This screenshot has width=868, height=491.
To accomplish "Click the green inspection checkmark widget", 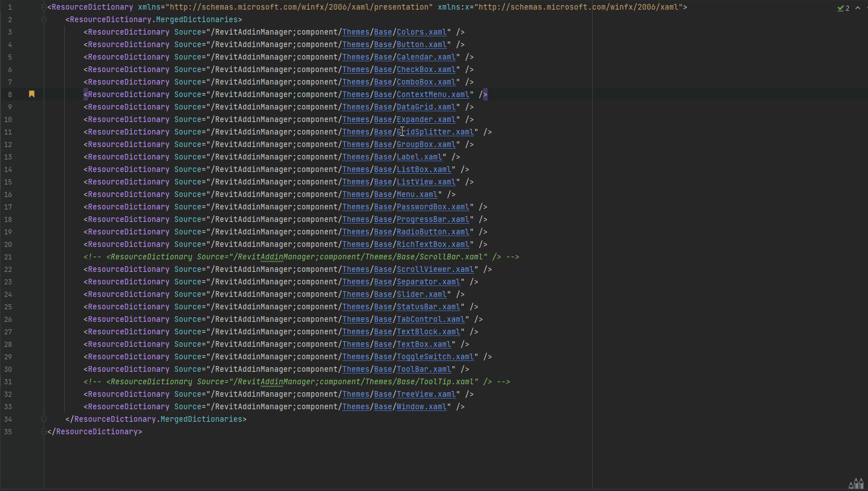I will point(843,8).
